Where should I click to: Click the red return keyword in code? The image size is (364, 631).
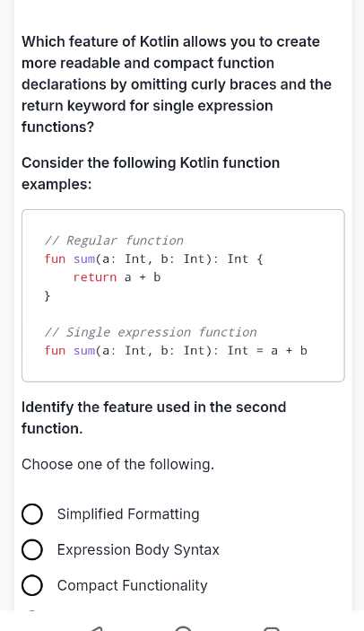95,277
